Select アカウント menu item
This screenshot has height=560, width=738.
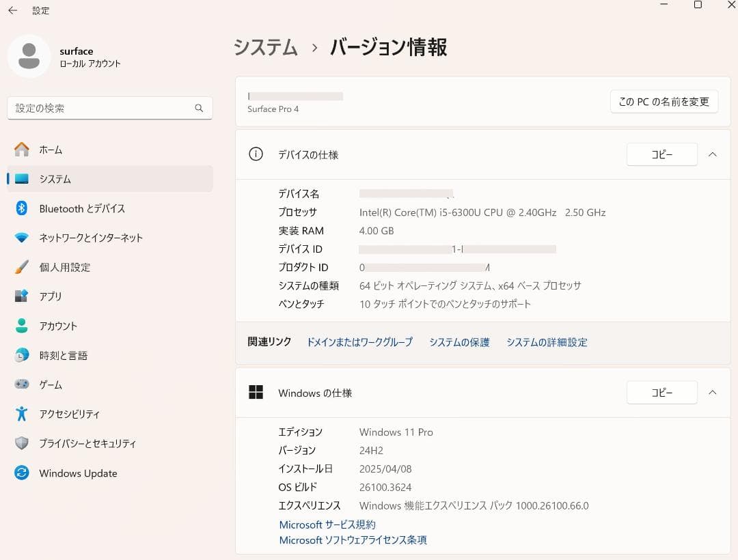[110, 326]
